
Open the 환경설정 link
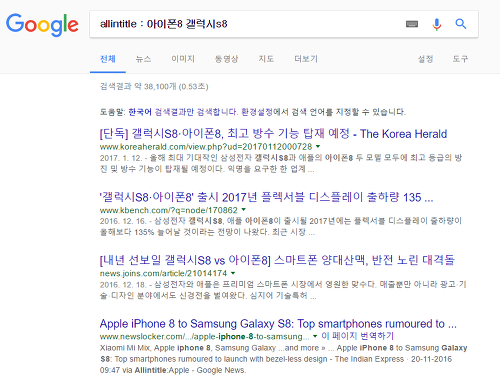coord(257,112)
